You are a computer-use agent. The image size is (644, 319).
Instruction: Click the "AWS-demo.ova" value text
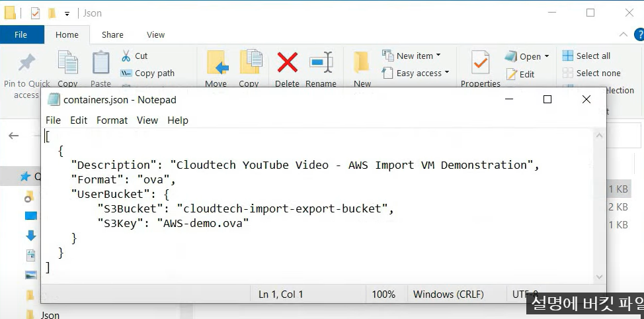pos(203,223)
